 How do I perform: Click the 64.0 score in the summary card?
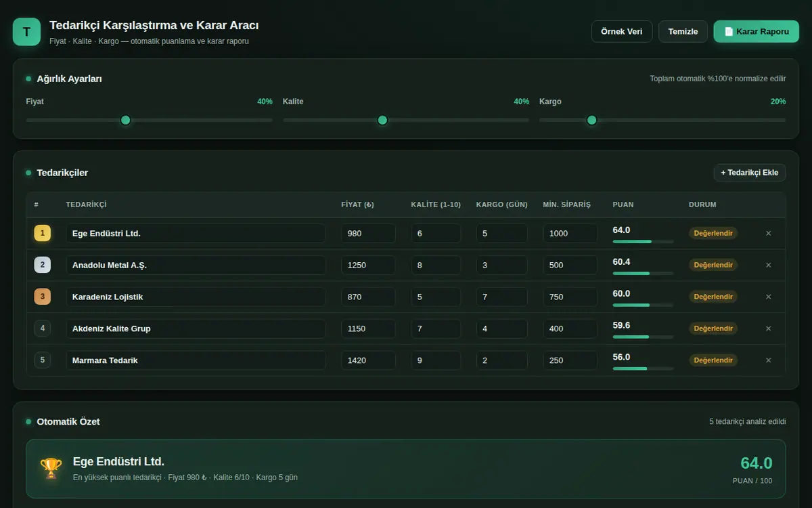pos(756,463)
